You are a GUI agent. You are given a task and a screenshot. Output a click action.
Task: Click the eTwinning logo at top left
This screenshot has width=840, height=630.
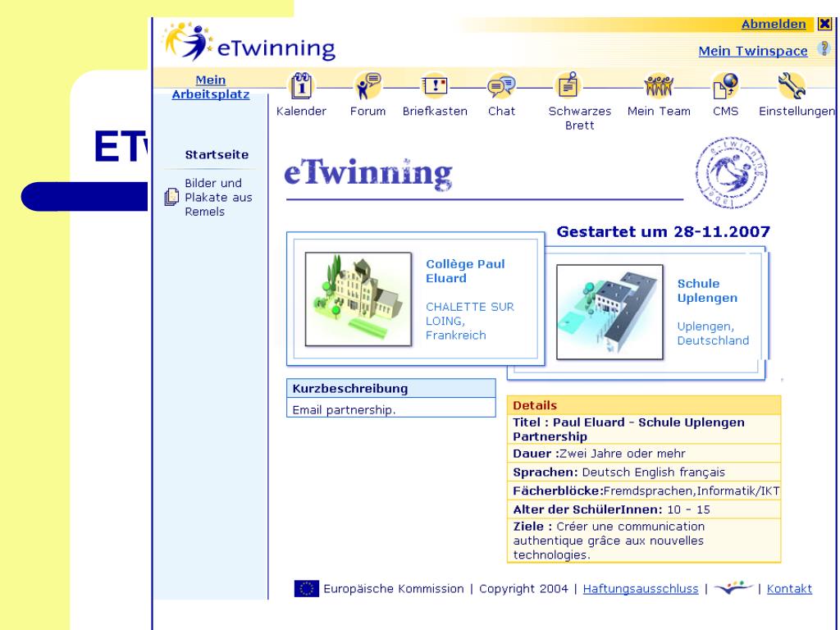point(249,43)
